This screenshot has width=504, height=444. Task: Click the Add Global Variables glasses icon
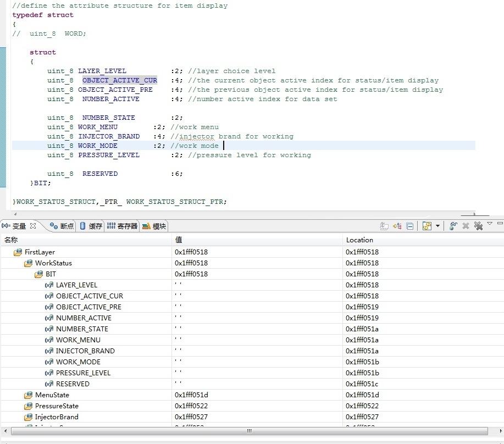[x=453, y=226]
